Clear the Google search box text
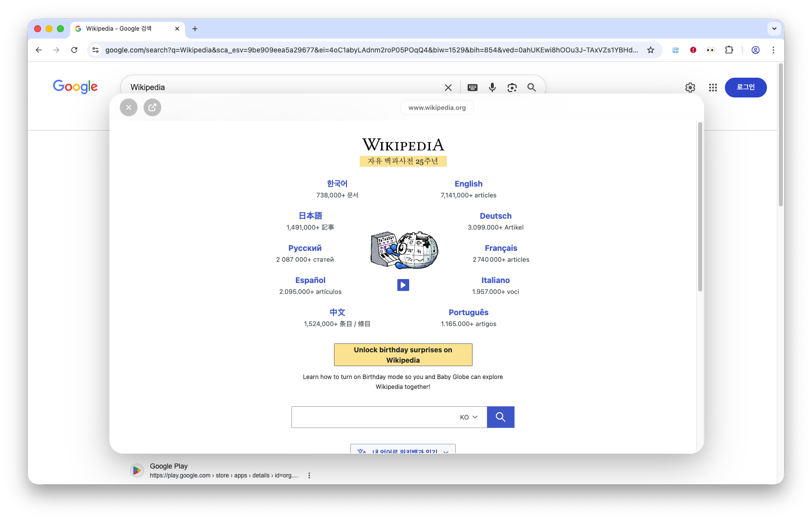 [448, 88]
